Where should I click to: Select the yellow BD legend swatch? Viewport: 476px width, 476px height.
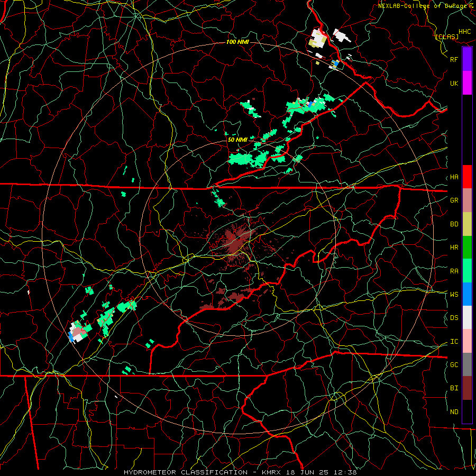(467, 224)
